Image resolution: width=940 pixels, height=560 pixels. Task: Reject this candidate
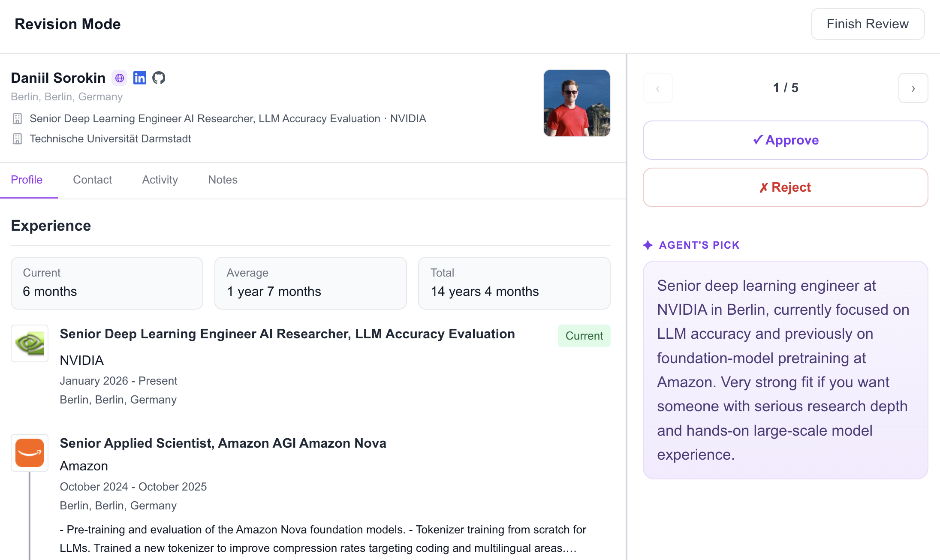click(x=786, y=187)
